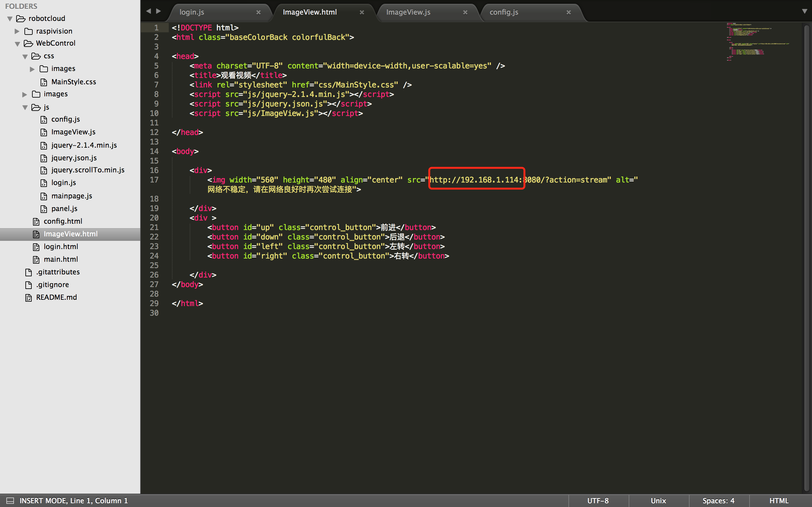Change syntax via HTML status button
The width and height of the screenshot is (812, 507).
[x=778, y=501]
